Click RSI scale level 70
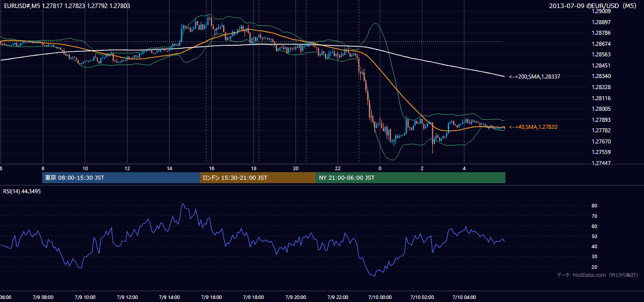644x302 pixels. pyautogui.click(x=594, y=216)
